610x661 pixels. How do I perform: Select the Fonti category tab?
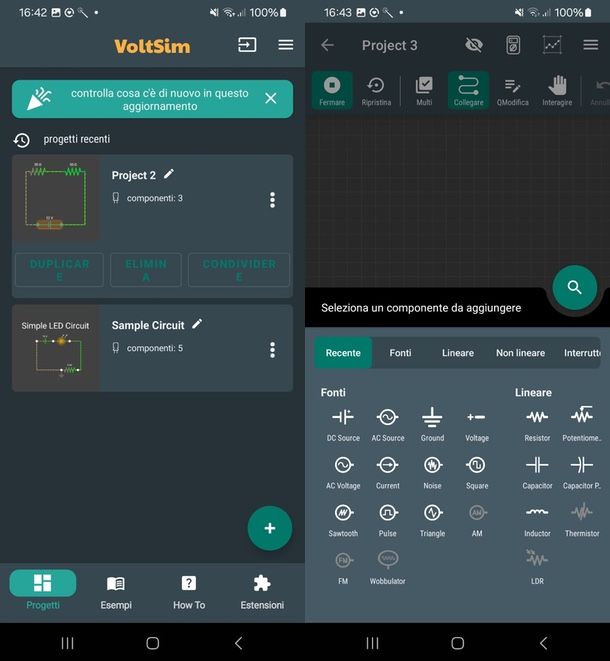click(x=400, y=353)
